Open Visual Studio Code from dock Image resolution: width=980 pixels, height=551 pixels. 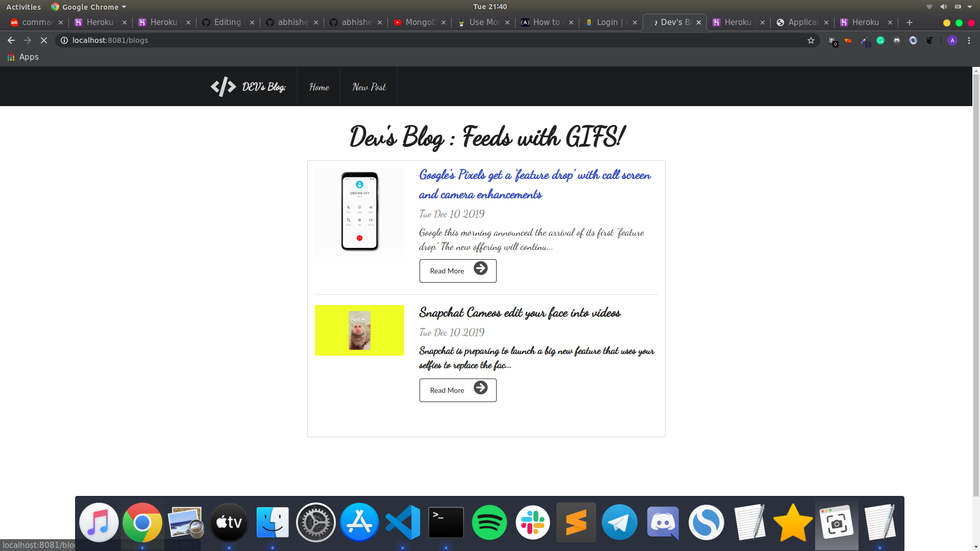point(403,522)
